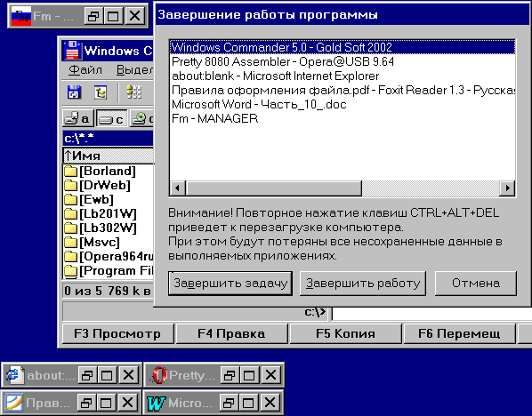Click the Opera964ru folder icon
Image resolution: width=532 pixels, height=416 pixels.
(70, 256)
